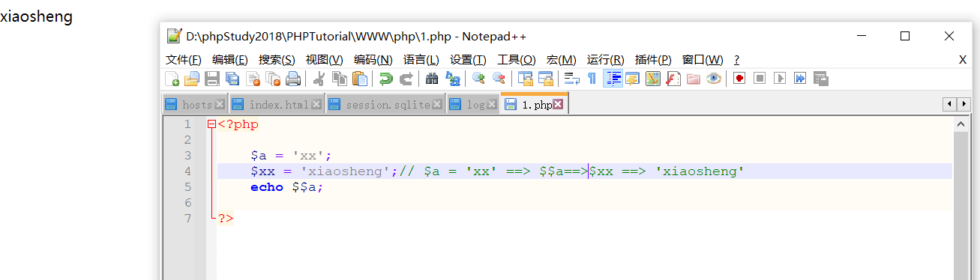Click the Open file folder icon
This screenshot has height=280, width=980.
192,78
